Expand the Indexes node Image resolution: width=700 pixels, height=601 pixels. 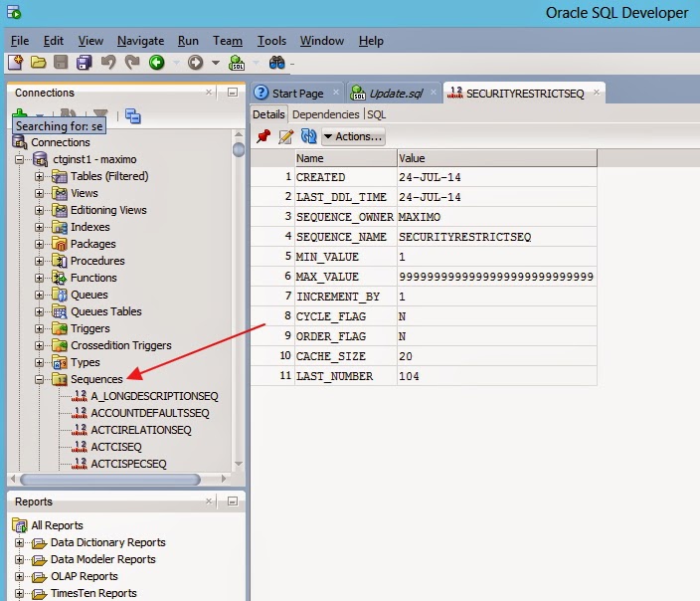[40, 228]
